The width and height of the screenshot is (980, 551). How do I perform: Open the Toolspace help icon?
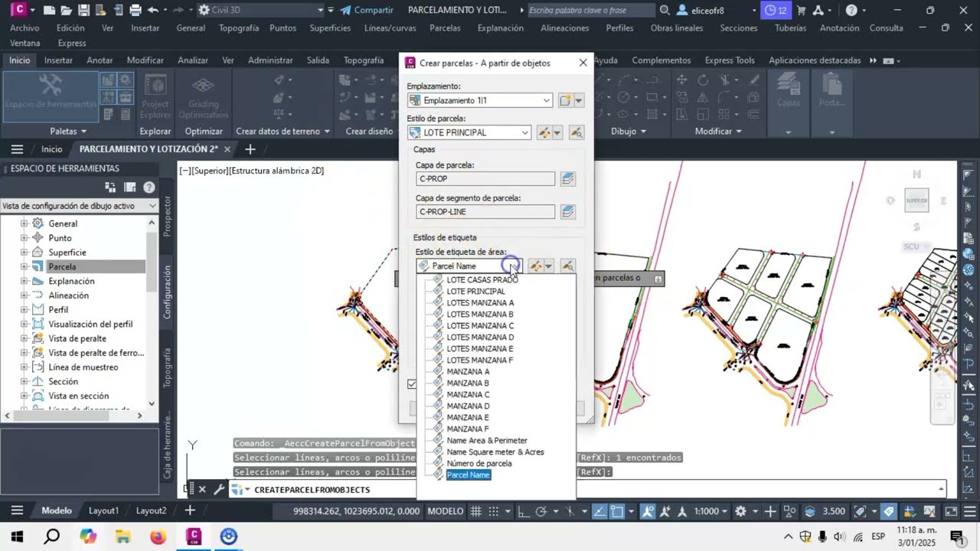tap(149, 187)
